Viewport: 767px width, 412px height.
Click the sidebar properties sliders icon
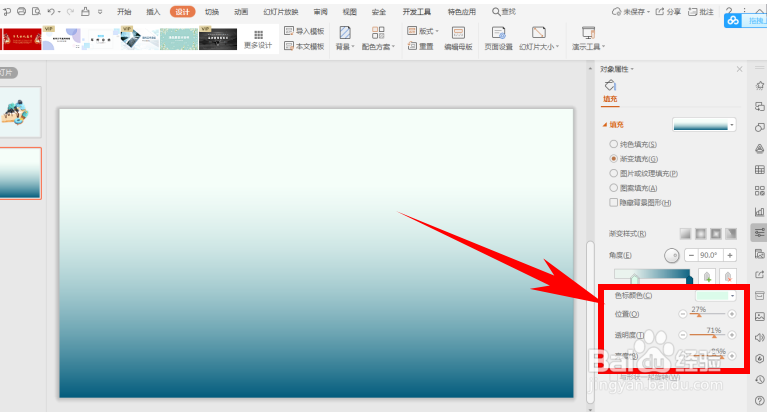pos(760,232)
